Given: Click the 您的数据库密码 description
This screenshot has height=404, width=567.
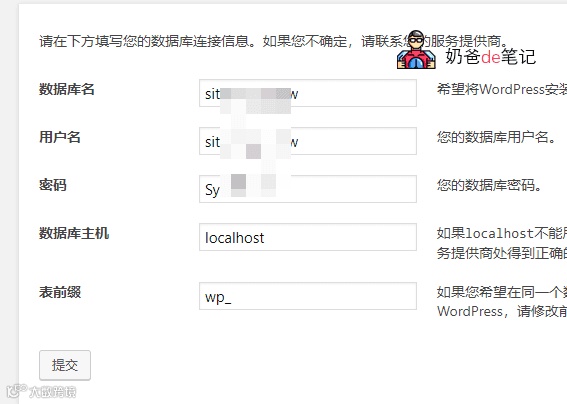Looking at the screenshot, I should 489,185.
